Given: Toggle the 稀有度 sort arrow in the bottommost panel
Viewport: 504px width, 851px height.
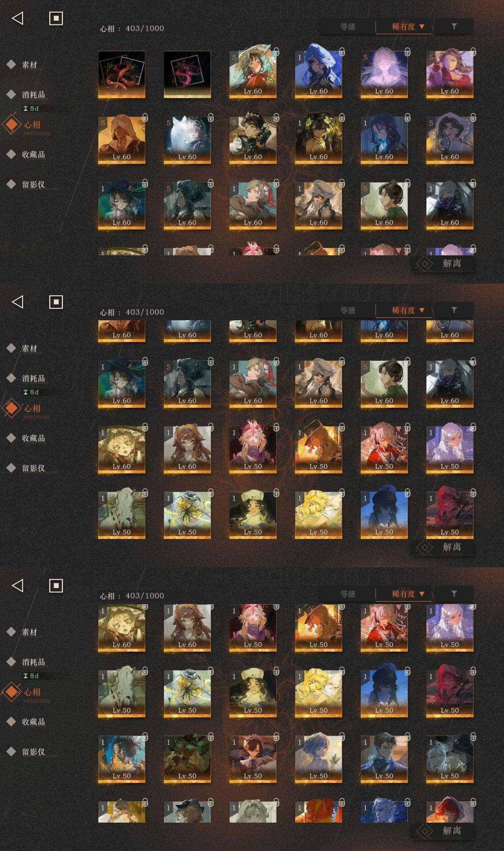Looking at the screenshot, I should (x=422, y=594).
